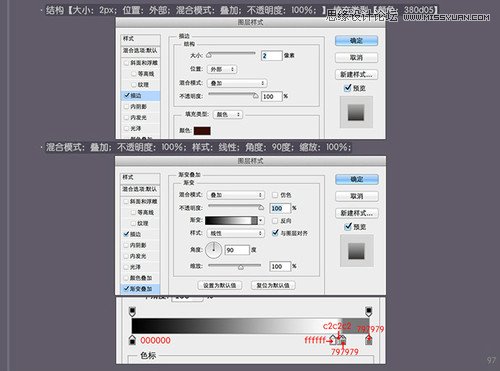Click 取消 in the Stroke dialog

tap(356, 57)
